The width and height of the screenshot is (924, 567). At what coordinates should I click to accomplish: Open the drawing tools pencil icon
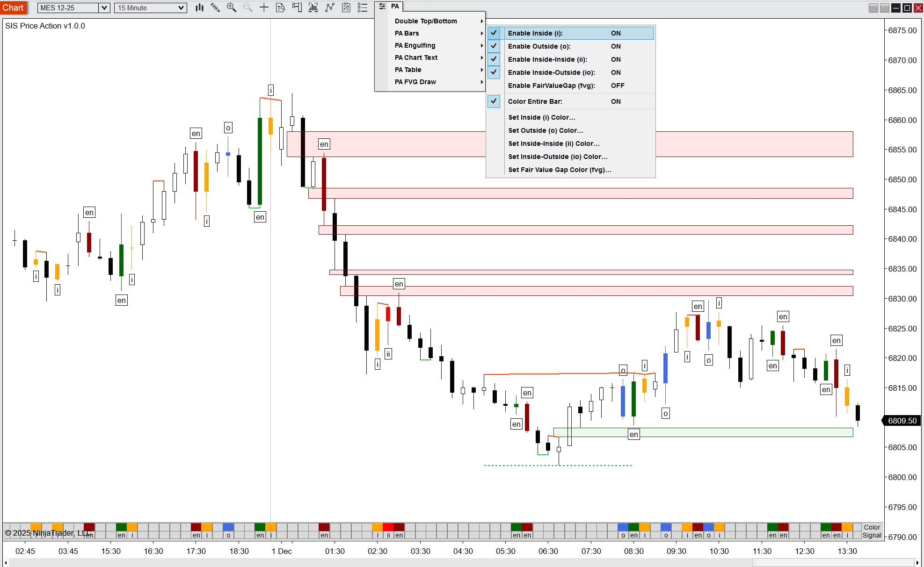click(x=215, y=7)
